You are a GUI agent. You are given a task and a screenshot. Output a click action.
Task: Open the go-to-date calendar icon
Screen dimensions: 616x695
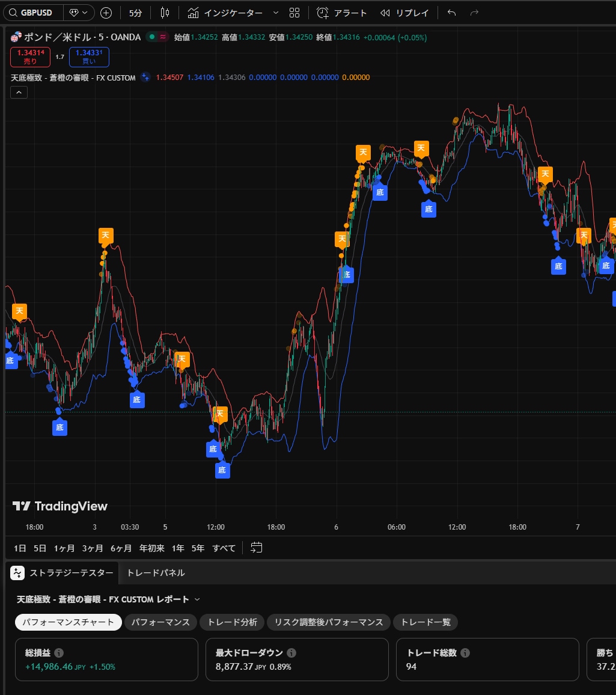[x=256, y=548]
